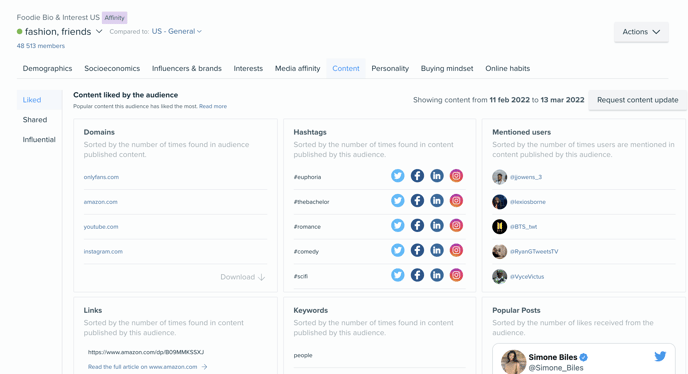Image resolution: width=688 pixels, height=374 pixels.
Task: Open the US - General comparison dropdown
Action: pyautogui.click(x=176, y=31)
